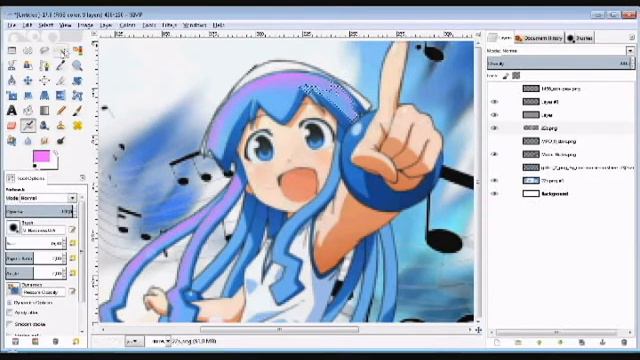Select the Scale tool
The width and height of the screenshot is (640, 360).
click(12, 96)
